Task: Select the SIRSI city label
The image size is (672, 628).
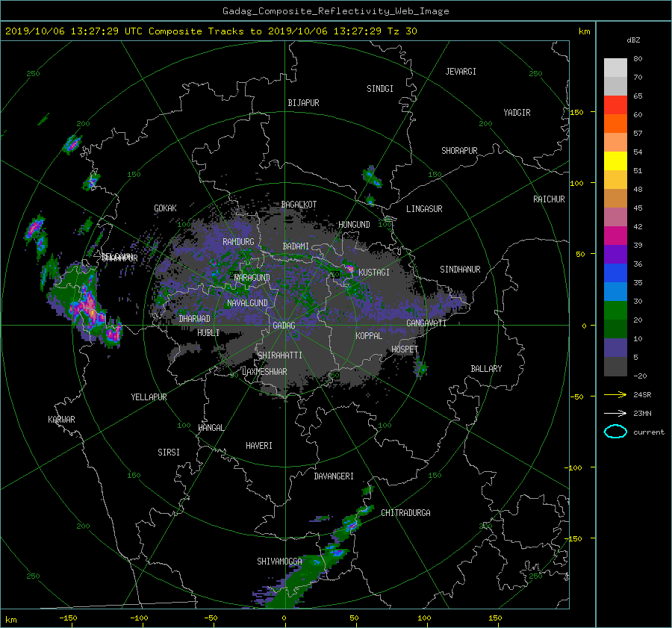Action: pos(169,453)
